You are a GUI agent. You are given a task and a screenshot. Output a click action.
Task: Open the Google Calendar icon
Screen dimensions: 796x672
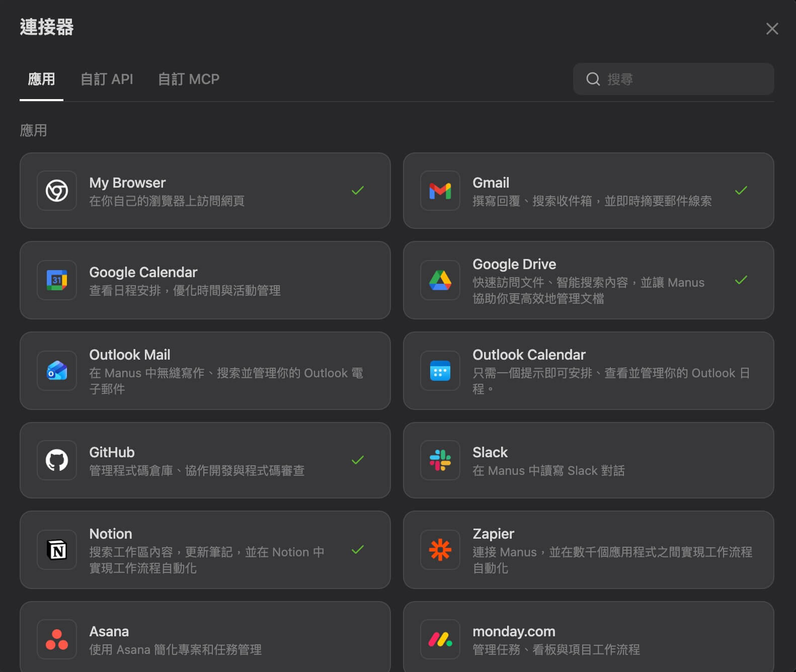click(57, 280)
